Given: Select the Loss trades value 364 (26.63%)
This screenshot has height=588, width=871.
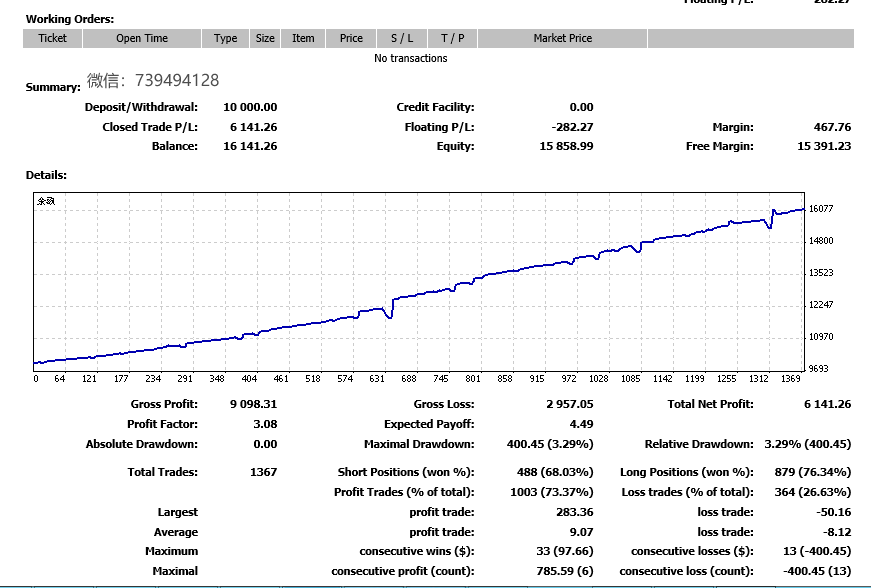Looking at the screenshot, I should click(x=813, y=492).
